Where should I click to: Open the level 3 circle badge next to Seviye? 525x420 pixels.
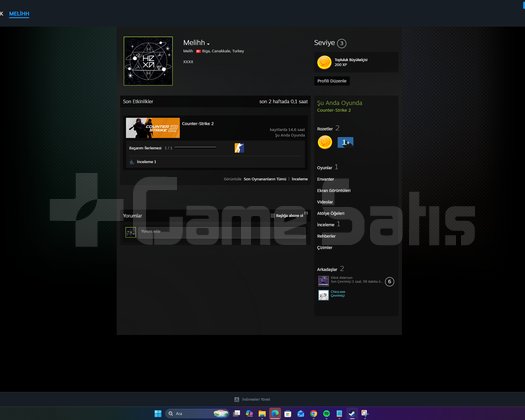342,43
